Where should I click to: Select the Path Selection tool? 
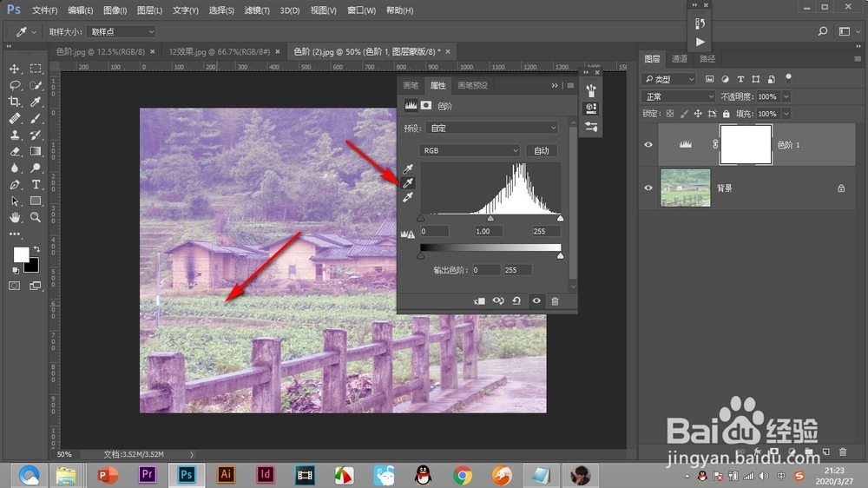[x=15, y=201]
